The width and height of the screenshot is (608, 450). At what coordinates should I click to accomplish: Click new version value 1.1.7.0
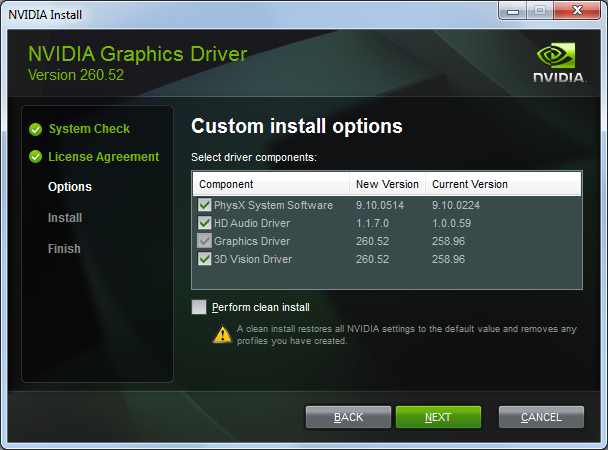372,223
